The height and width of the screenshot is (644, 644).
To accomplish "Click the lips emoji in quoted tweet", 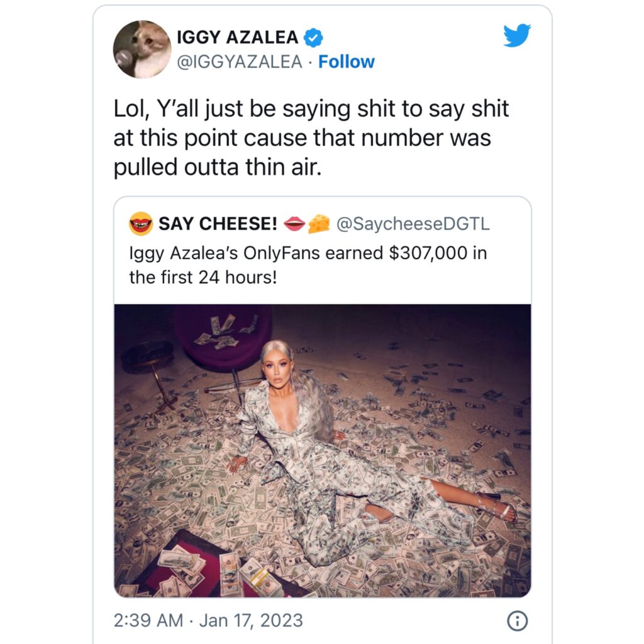I will click(294, 224).
